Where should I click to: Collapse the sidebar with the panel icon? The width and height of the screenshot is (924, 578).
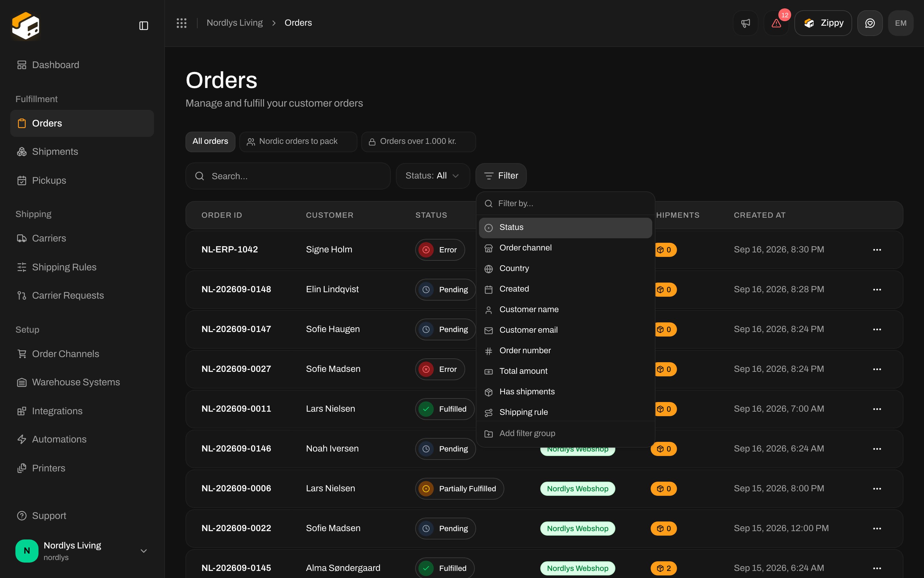click(x=143, y=26)
